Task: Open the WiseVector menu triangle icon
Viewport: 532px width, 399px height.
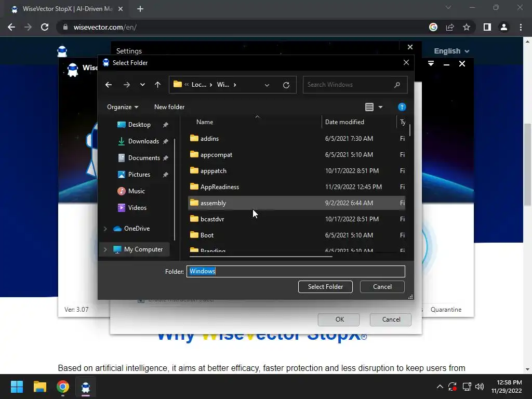Action: [x=431, y=64]
